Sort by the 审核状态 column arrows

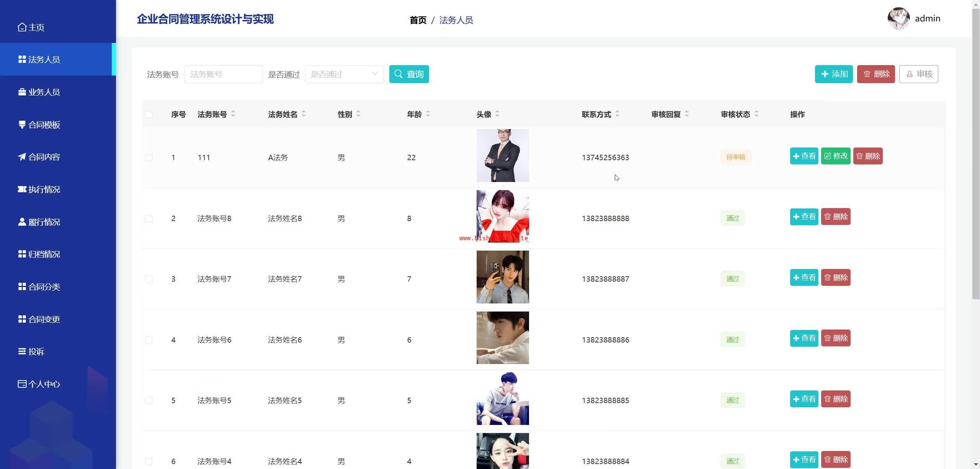(756, 114)
